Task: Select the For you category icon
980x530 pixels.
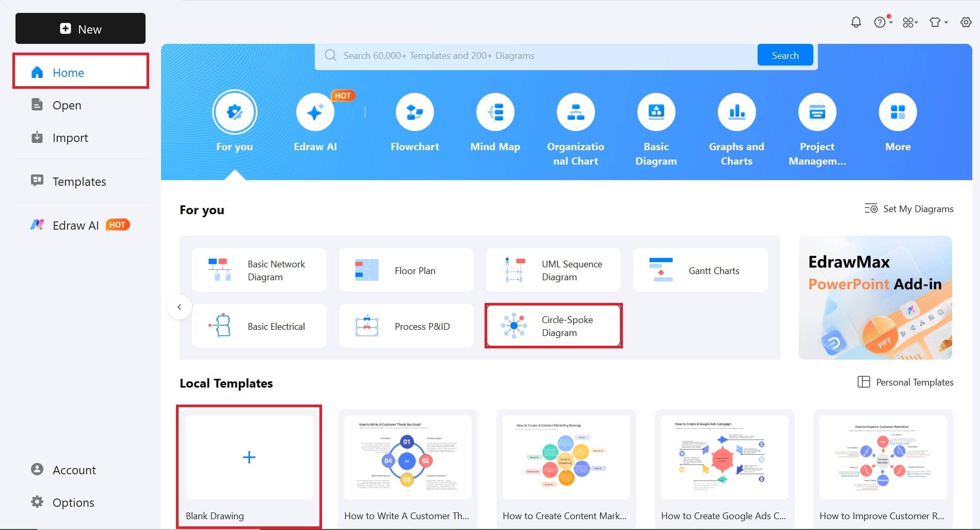Action: click(235, 112)
